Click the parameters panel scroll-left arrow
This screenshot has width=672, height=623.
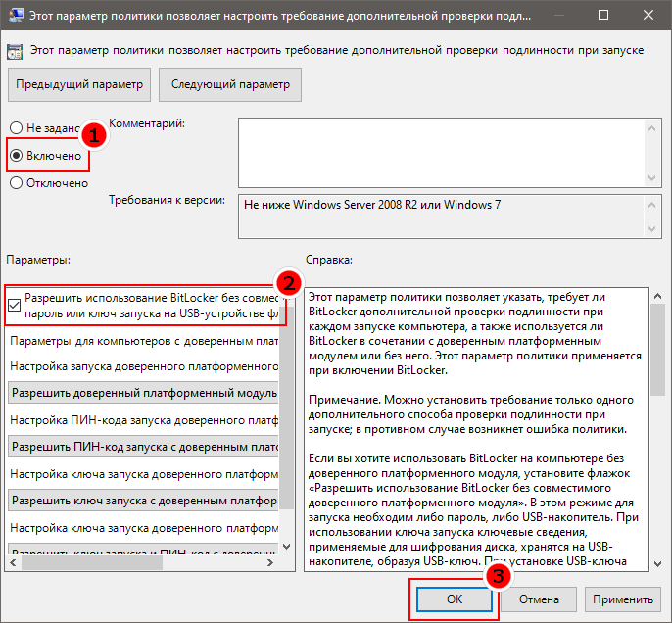click(13, 562)
